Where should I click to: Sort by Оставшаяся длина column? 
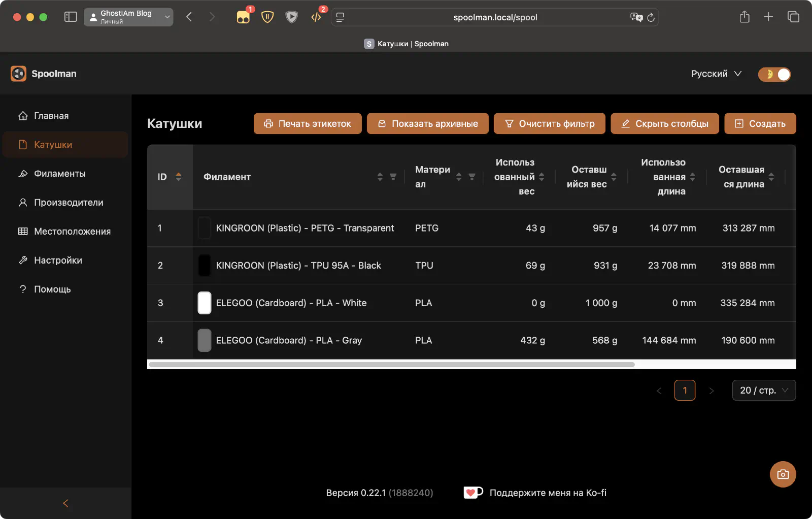coord(771,177)
